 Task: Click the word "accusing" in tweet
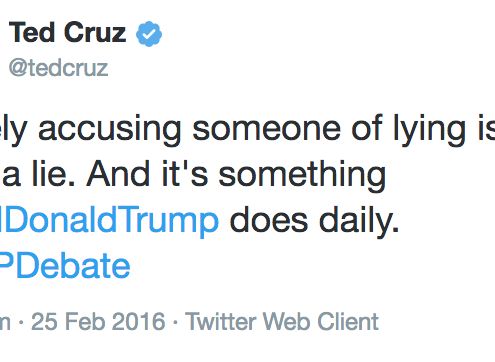110,131
